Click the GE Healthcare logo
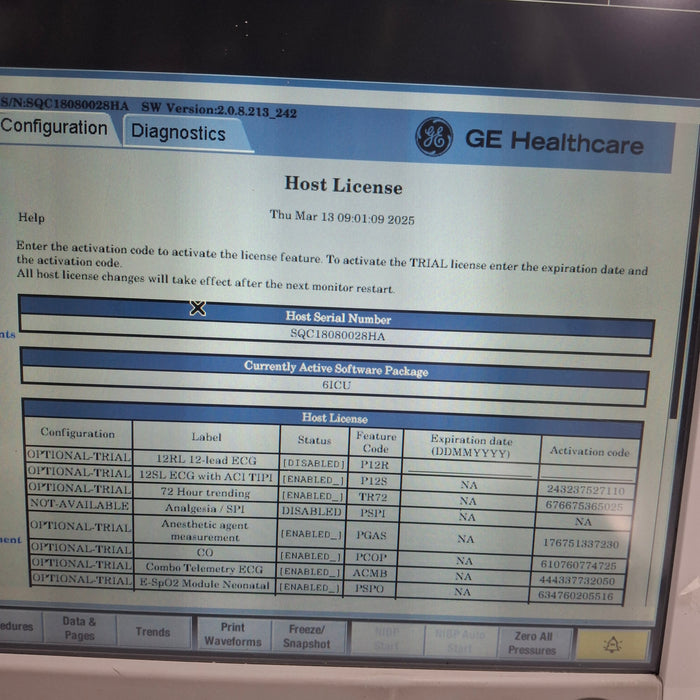The height and width of the screenshot is (700, 700). click(529, 139)
